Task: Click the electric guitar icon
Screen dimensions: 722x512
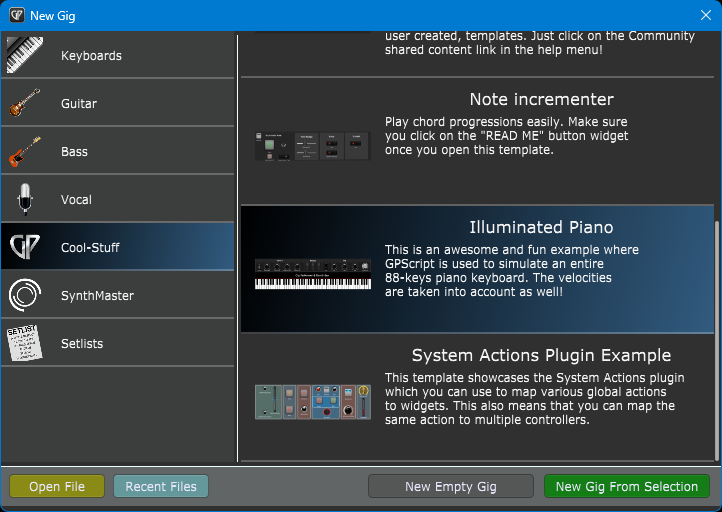Action: coord(25,103)
